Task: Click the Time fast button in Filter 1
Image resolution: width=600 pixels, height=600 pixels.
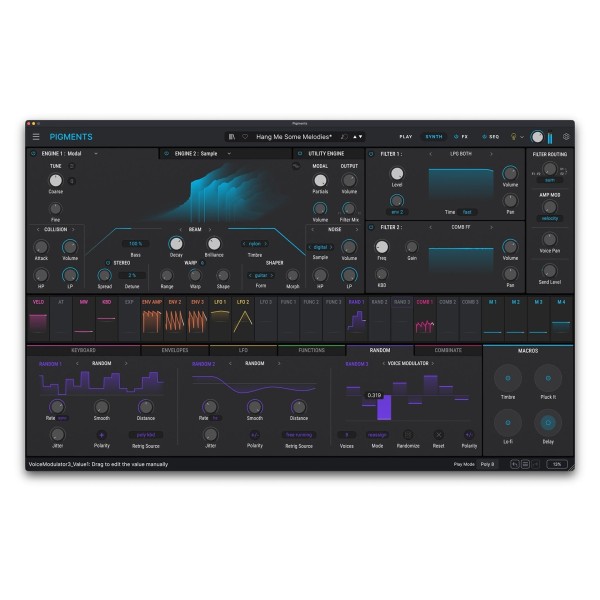Action: coord(467,212)
